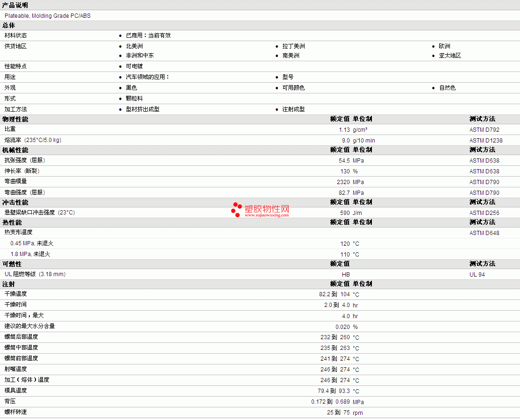Click the 悬壁梁缺口冲击强度 (23°C) label
This screenshot has width=520, height=420.
39,213
